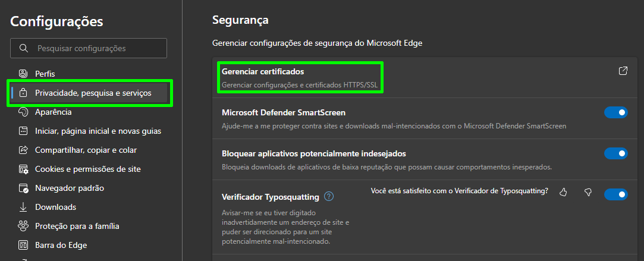
Task: Click the Aparência palette icon
Action: click(x=23, y=112)
